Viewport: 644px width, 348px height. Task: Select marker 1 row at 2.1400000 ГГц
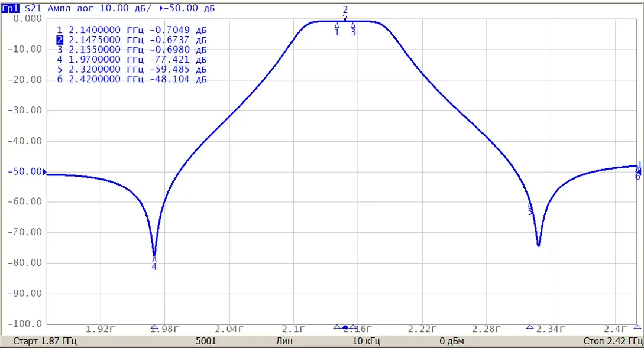(x=131, y=30)
